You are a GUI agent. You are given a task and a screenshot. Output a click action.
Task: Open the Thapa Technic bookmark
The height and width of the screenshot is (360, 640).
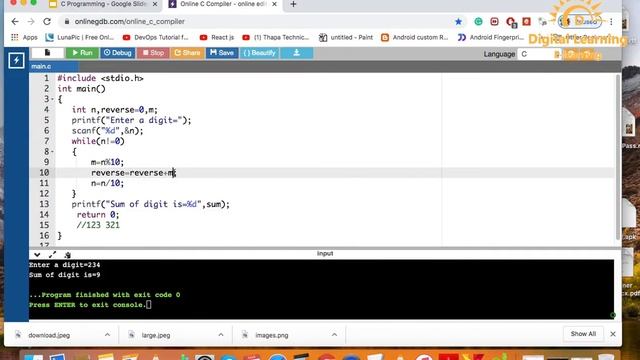coord(276,38)
